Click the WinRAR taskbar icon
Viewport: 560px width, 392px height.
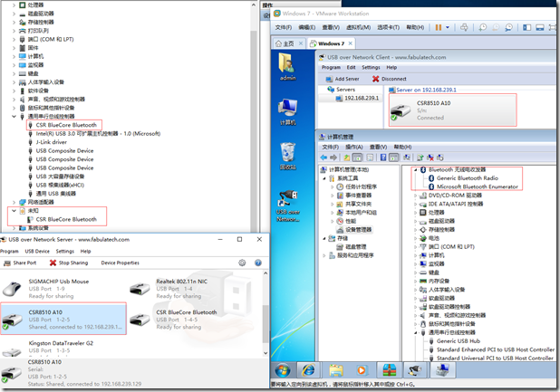[x=389, y=370]
